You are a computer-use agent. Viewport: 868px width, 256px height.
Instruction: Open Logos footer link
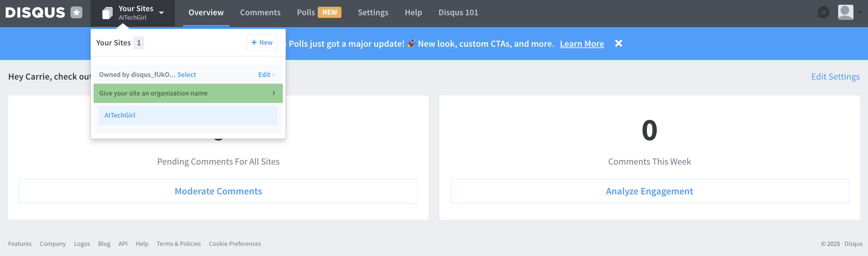[82, 244]
